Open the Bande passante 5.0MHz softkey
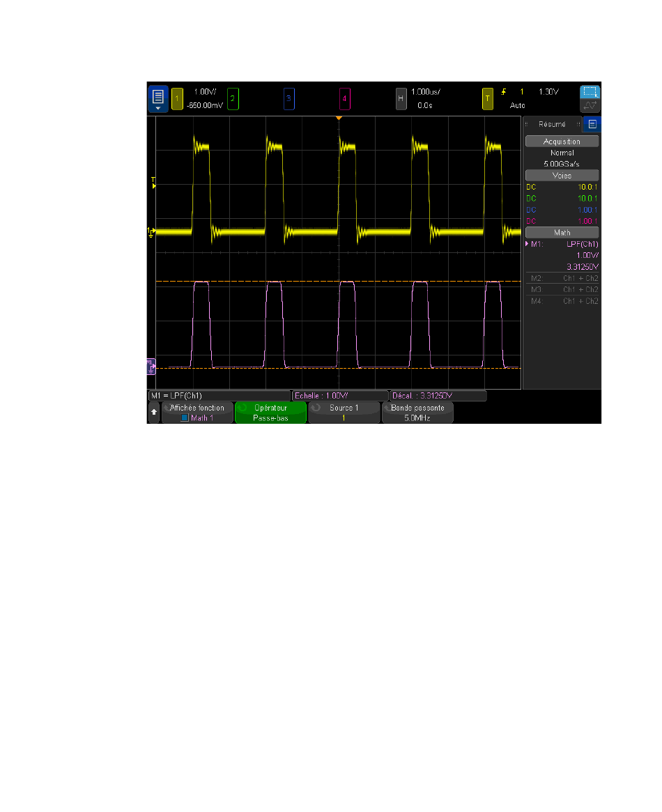662x812 pixels. 417,413
